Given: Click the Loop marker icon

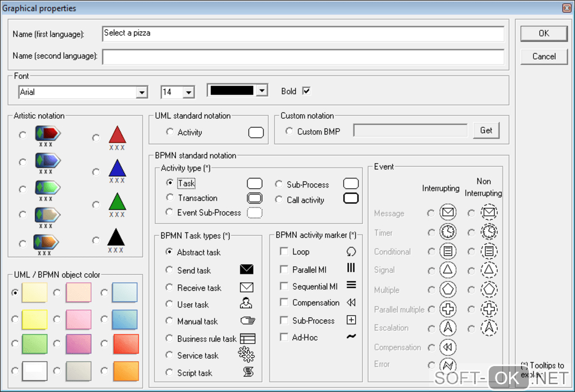Looking at the screenshot, I should coord(351,252).
